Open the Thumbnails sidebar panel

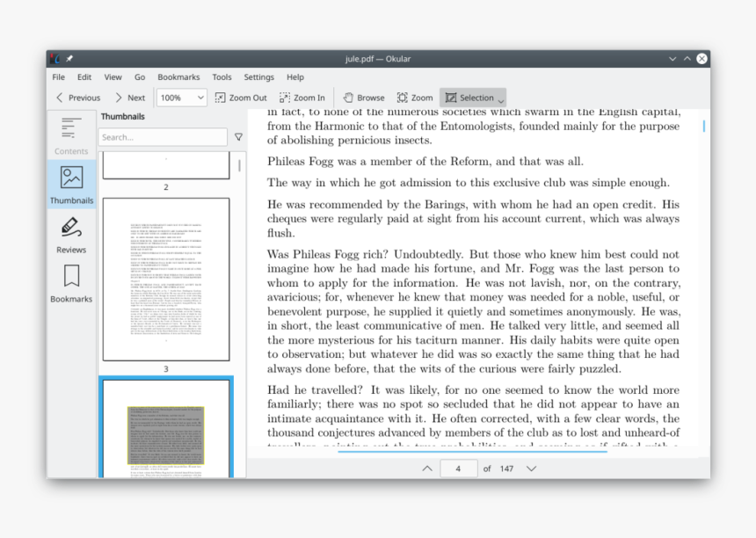coord(70,185)
